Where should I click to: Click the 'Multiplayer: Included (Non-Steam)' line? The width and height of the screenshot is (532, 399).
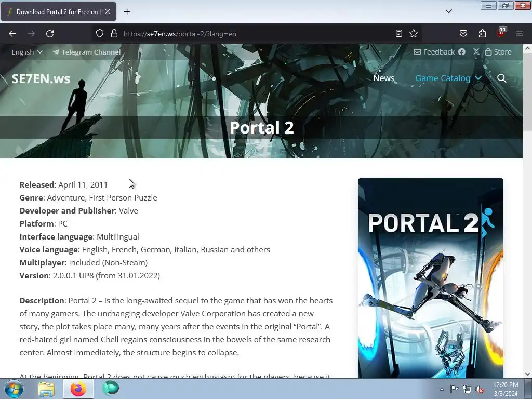click(84, 262)
